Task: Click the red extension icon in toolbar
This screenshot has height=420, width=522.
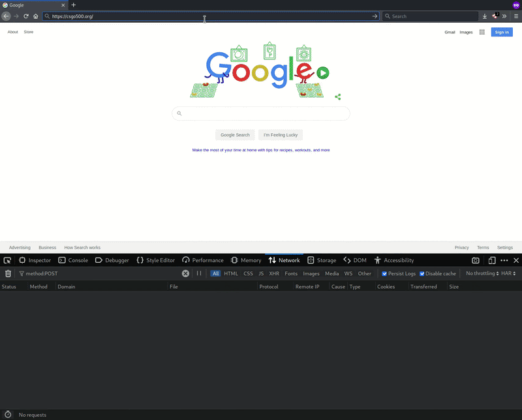Action: click(495, 16)
